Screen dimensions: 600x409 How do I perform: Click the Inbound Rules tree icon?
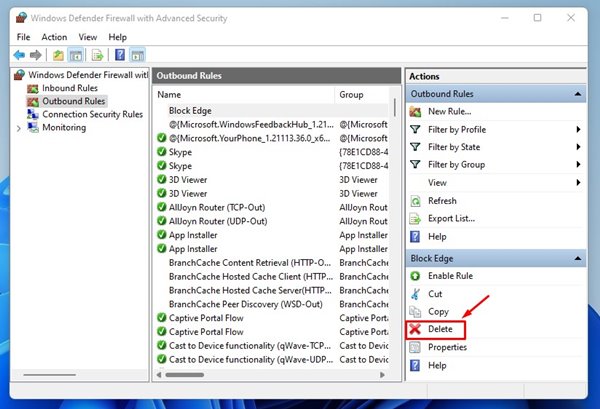tap(33, 88)
